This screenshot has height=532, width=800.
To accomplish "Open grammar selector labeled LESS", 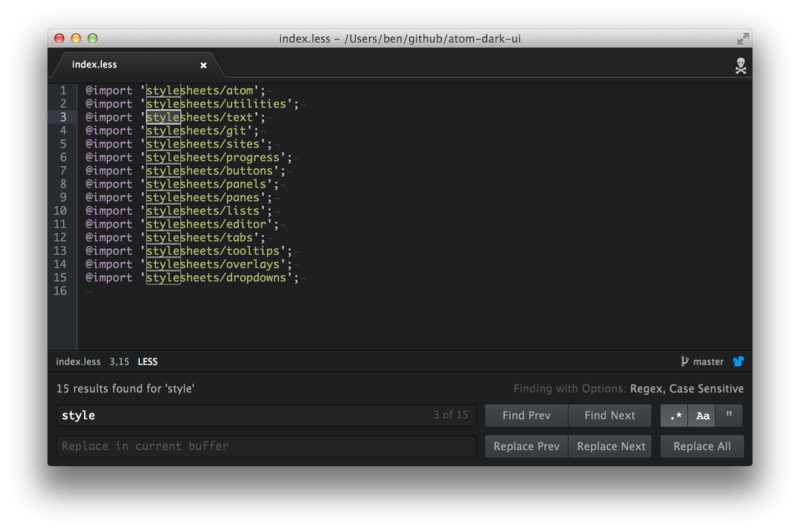I will [x=147, y=362].
